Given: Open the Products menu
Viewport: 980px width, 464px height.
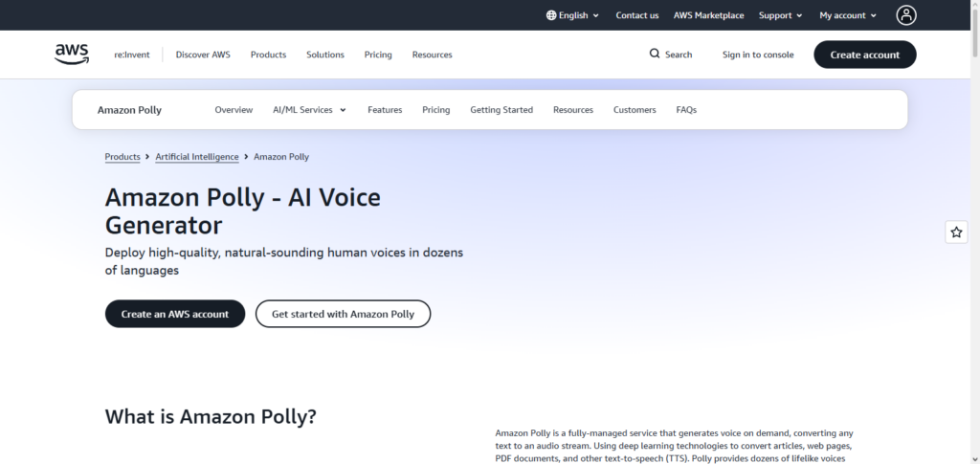Looking at the screenshot, I should 268,55.
